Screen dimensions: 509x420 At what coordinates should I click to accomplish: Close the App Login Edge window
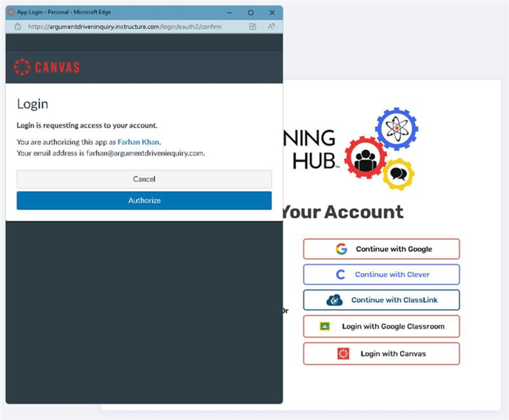click(x=272, y=13)
